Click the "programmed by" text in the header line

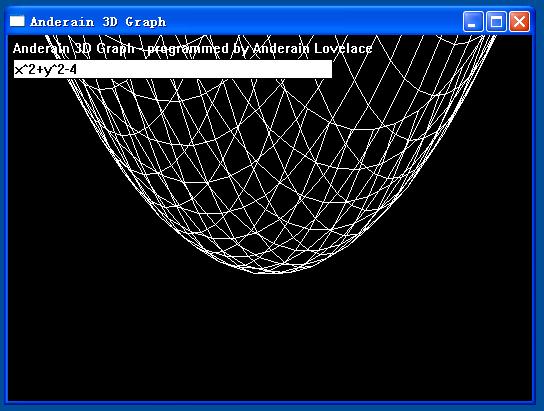tap(196, 49)
